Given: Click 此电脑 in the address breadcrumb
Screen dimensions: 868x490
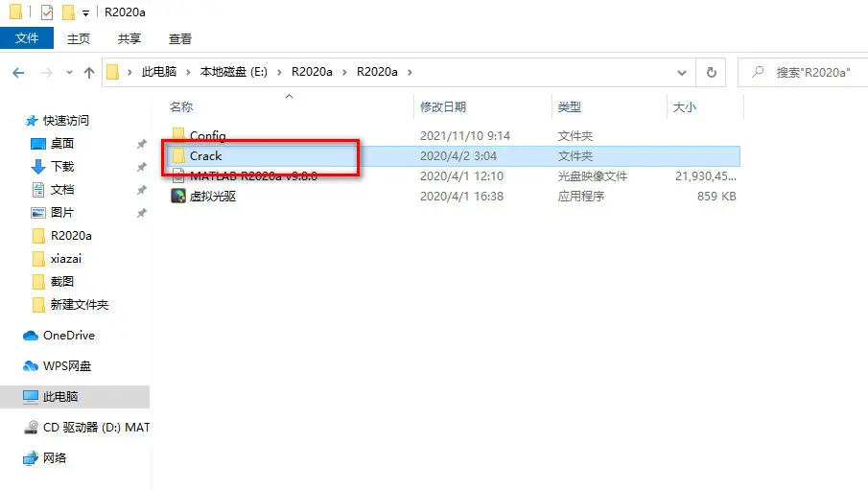Looking at the screenshot, I should pos(159,72).
